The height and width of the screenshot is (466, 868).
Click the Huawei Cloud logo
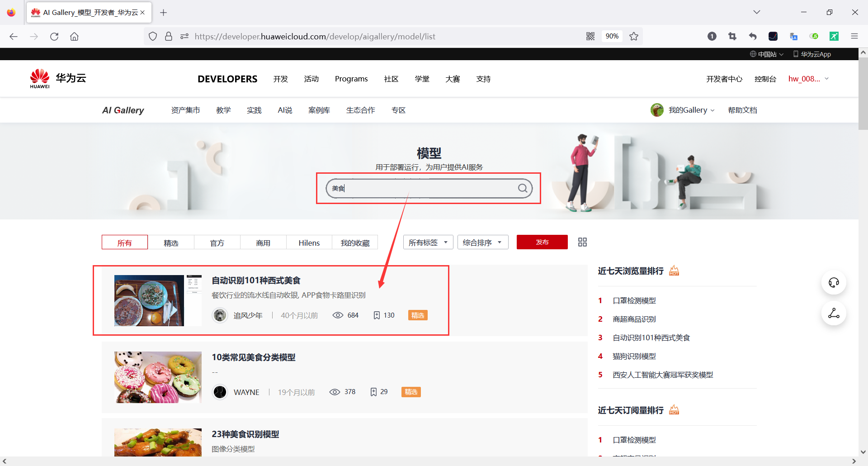coord(57,78)
